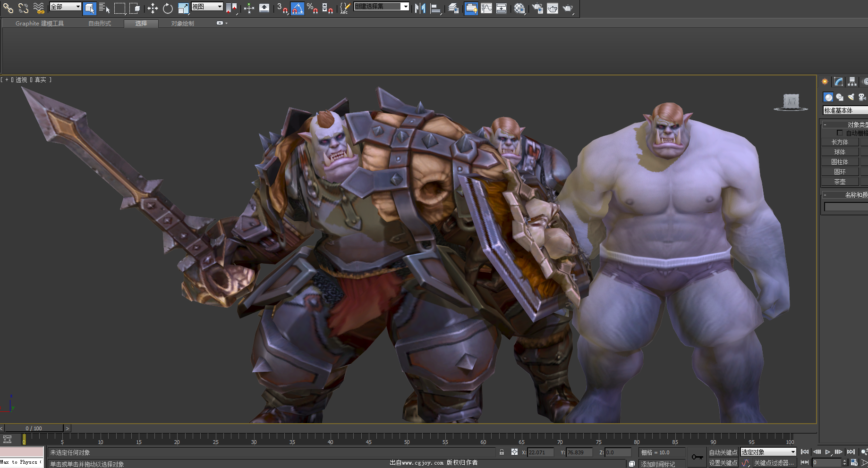Open the Create command panel tab

pyautogui.click(x=825, y=82)
